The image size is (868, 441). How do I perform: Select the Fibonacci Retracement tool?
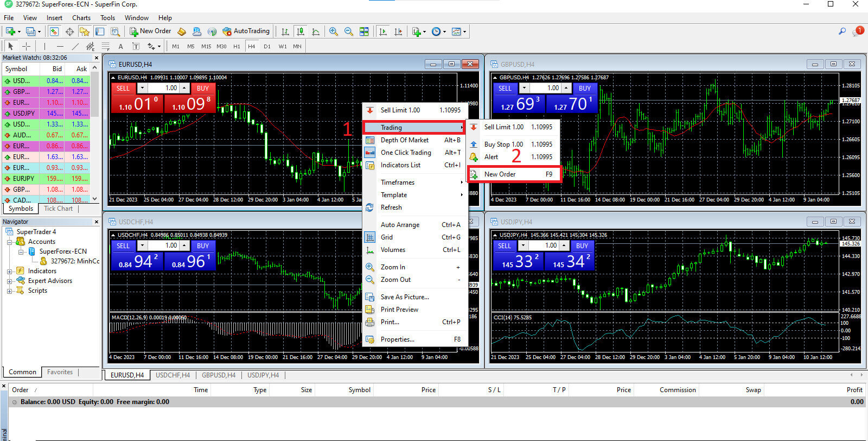click(105, 46)
